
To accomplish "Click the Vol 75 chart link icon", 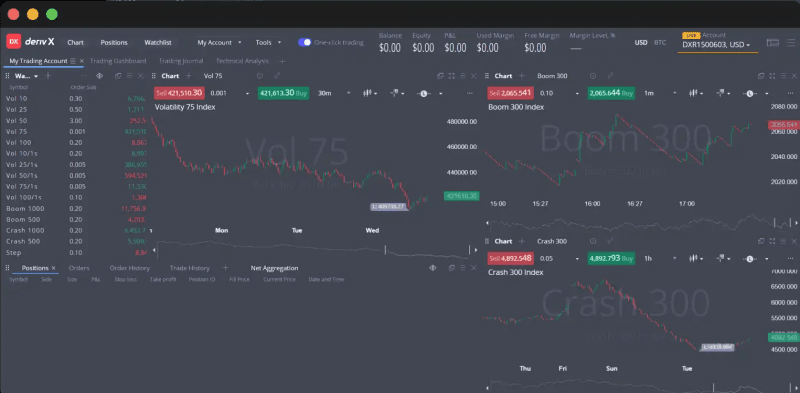I will point(277,76).
